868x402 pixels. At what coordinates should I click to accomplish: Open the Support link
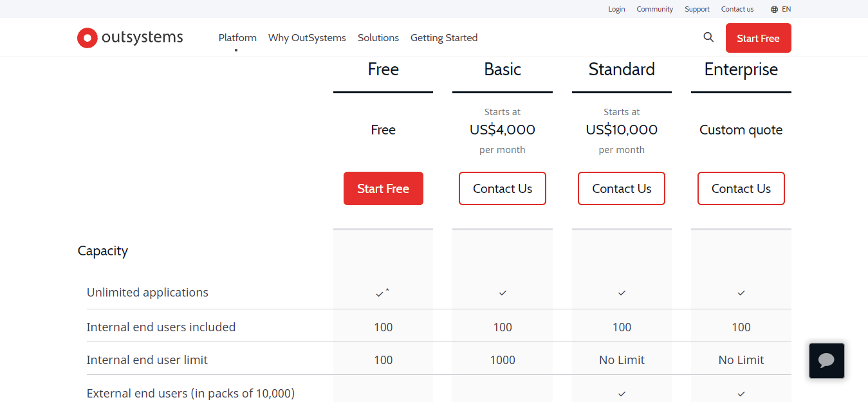pos(697,9)
